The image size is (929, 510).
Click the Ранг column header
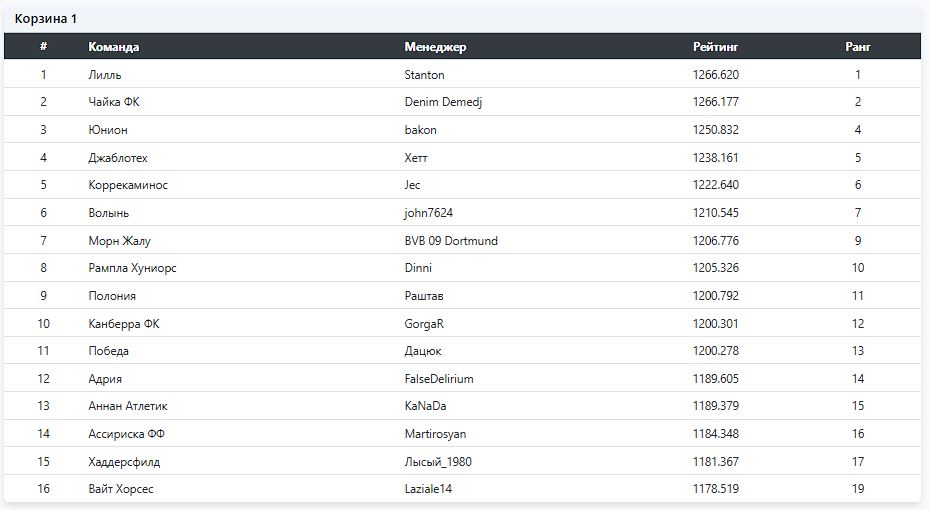click(x=857, y=47)
